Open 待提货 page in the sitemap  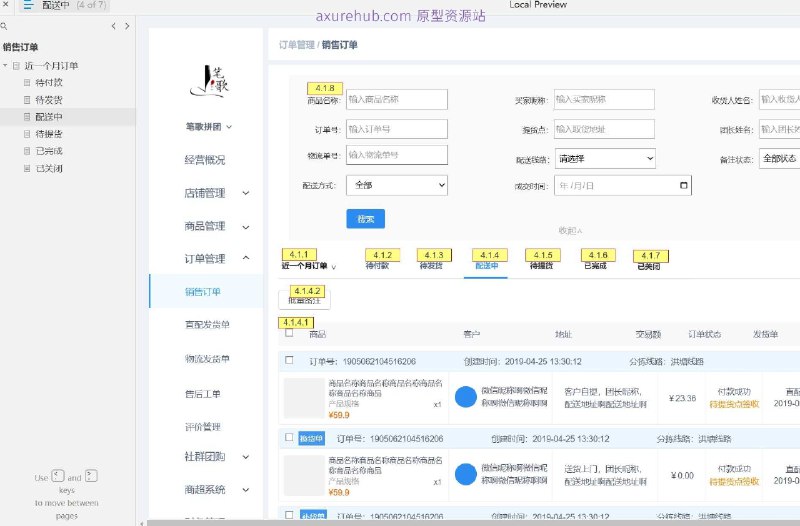pyautogui.click(x=49, y=134)
